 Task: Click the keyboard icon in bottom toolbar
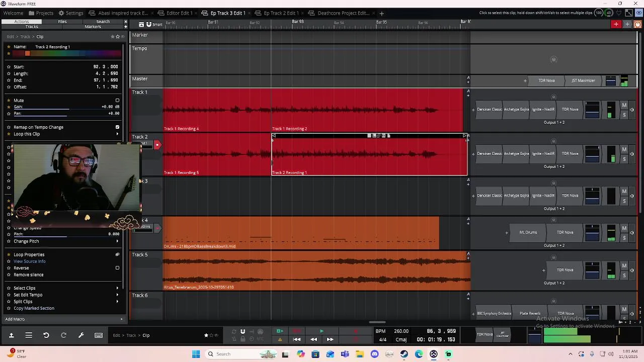tap(99, 335)
